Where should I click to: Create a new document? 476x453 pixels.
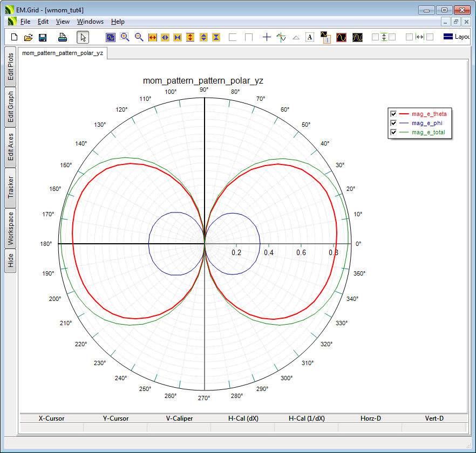(15, 37)
